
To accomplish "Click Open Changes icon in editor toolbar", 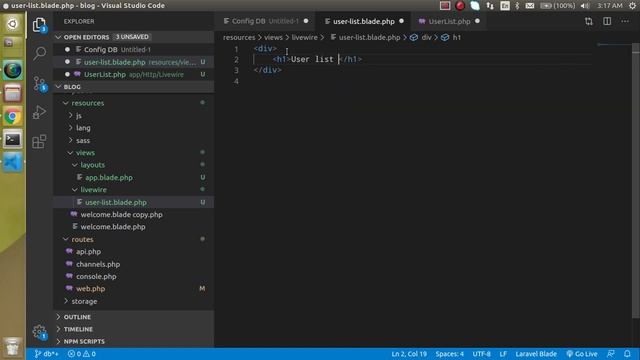I will pyautogui.click(x=589, y=21).
